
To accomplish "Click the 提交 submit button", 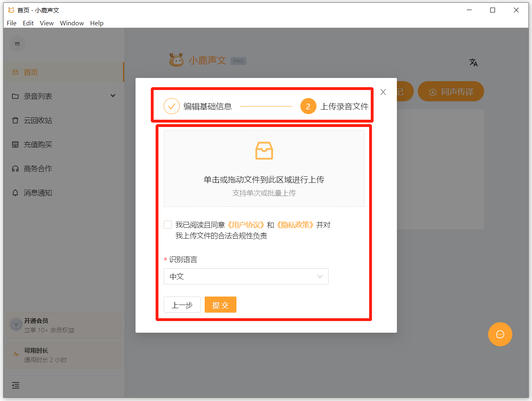I will (220, 305).
